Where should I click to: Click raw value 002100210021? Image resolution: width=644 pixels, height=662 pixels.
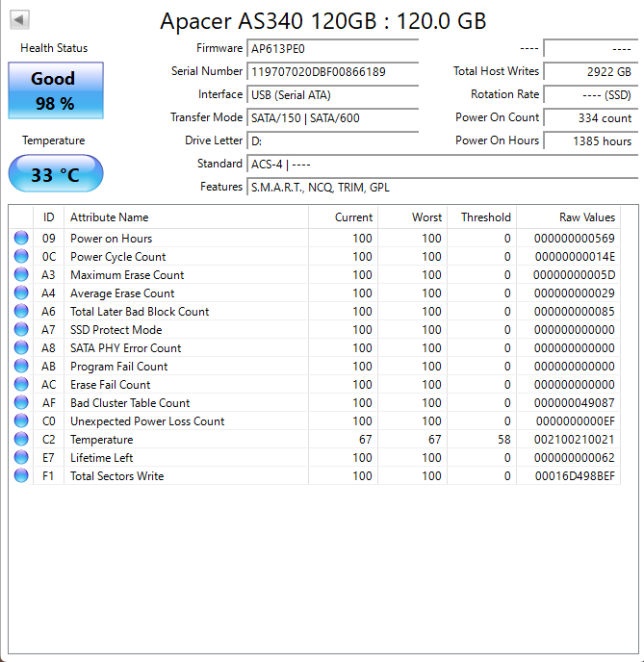(575, 440)
